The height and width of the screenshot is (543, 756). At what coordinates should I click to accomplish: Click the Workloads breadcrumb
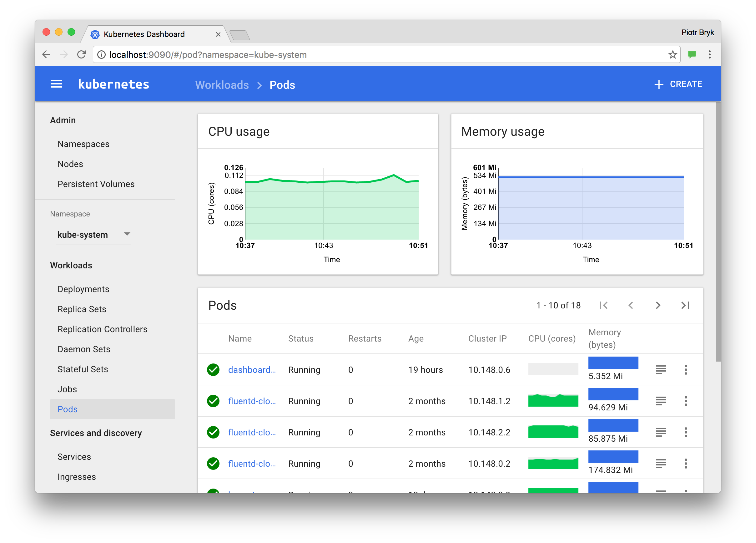(x=222, y=85)
